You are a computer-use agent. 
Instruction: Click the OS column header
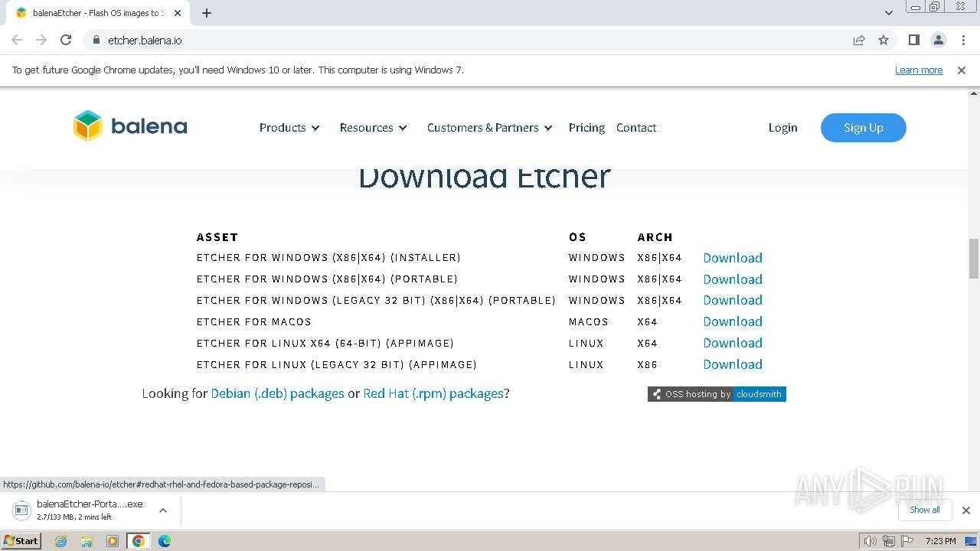point(577,237)
